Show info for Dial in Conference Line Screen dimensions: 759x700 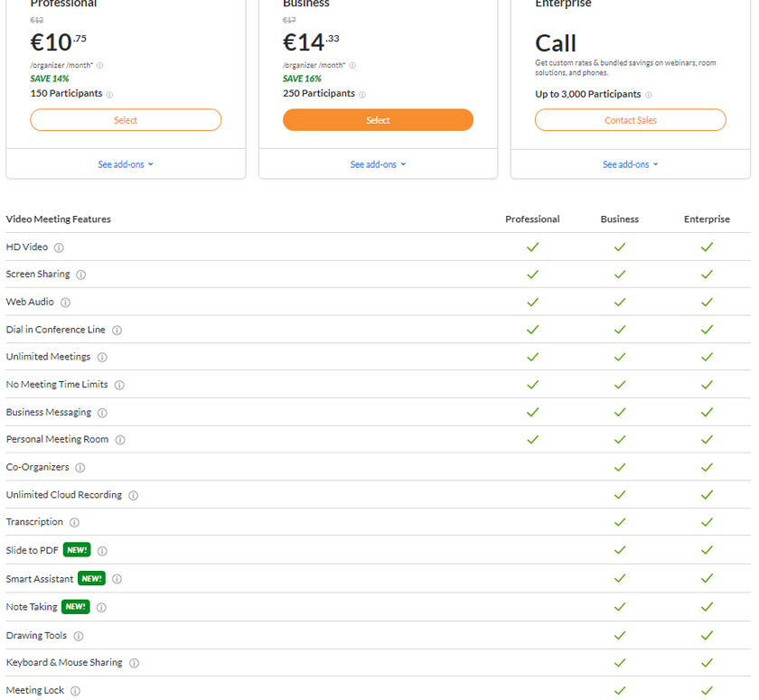117,331
